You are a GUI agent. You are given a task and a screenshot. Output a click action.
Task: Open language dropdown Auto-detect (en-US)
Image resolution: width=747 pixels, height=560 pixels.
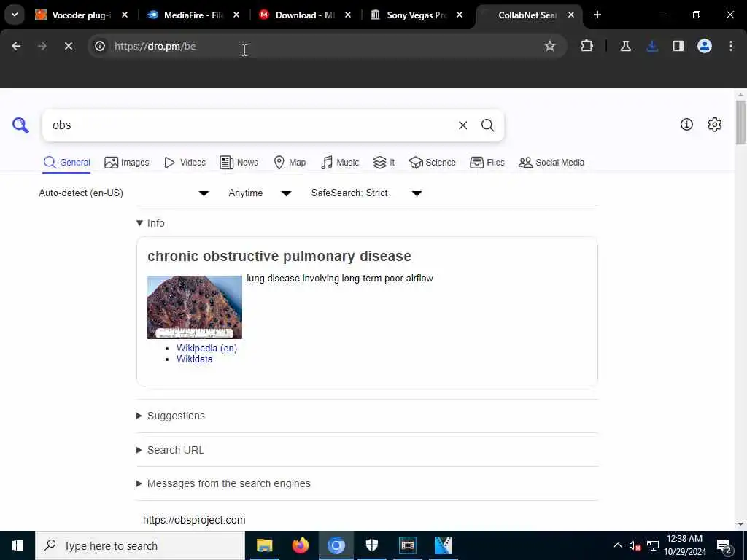[124, 192]
